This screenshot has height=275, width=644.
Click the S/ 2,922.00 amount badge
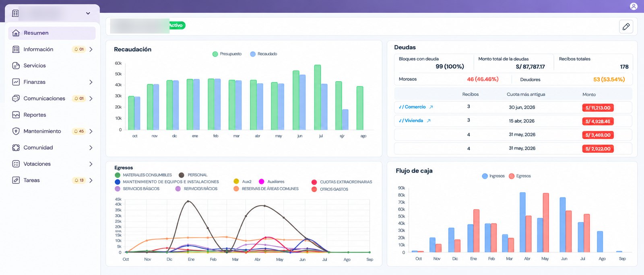(x=598, y=149)
